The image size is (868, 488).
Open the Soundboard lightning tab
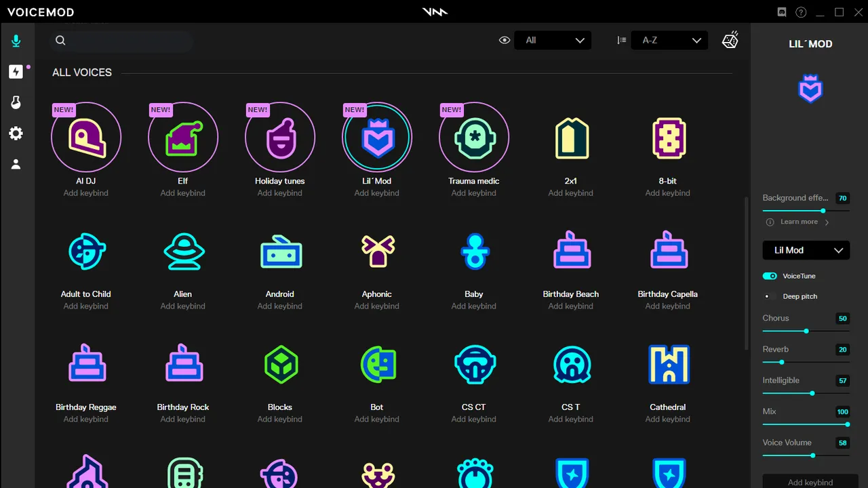coord(16,71)
